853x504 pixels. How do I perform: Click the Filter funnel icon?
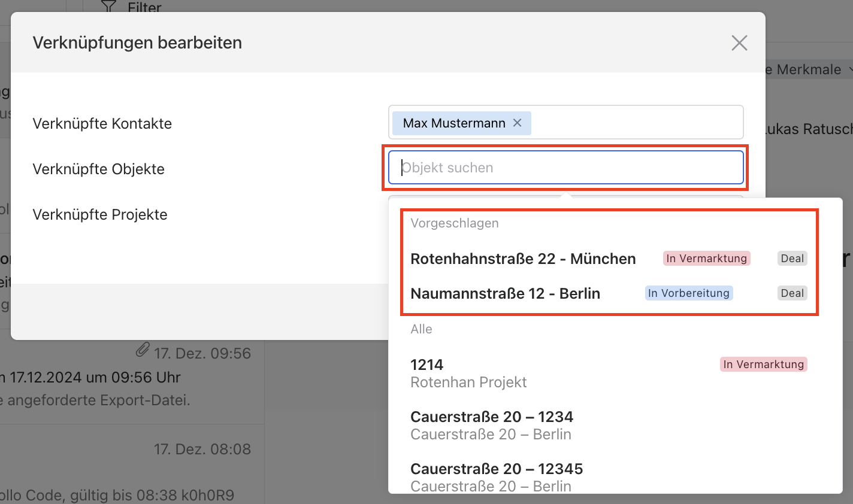[x=108, y=7]
